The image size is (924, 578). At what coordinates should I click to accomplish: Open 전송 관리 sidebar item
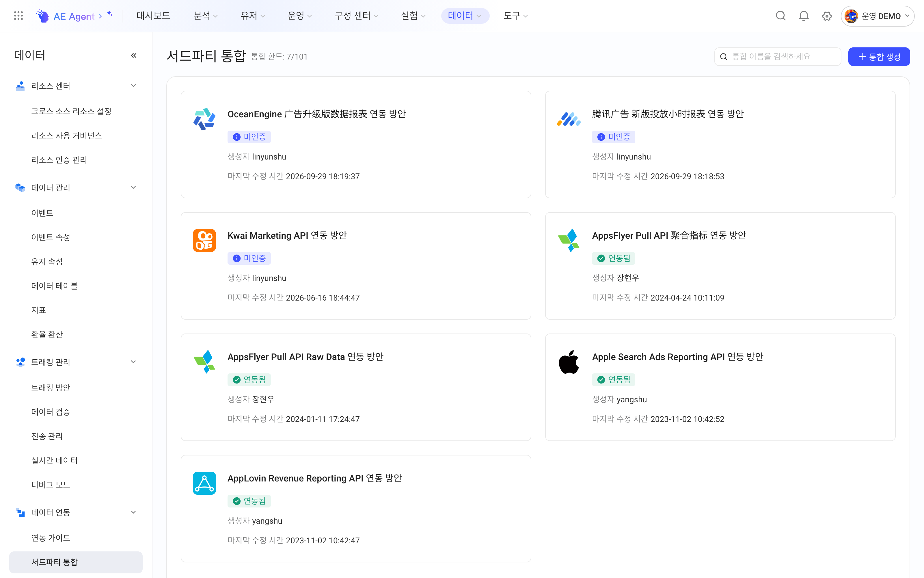pyautogui.click(x=47, y=436)
